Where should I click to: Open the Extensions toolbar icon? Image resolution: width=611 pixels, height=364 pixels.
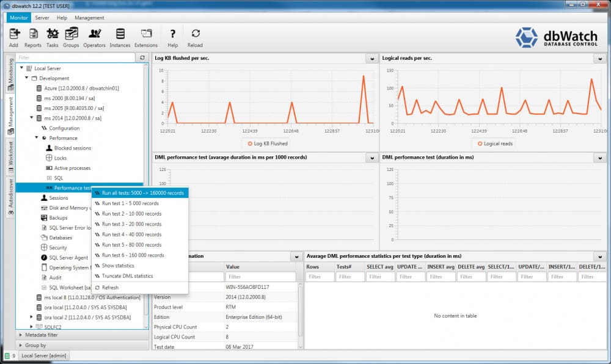click(x=146, y=34)
